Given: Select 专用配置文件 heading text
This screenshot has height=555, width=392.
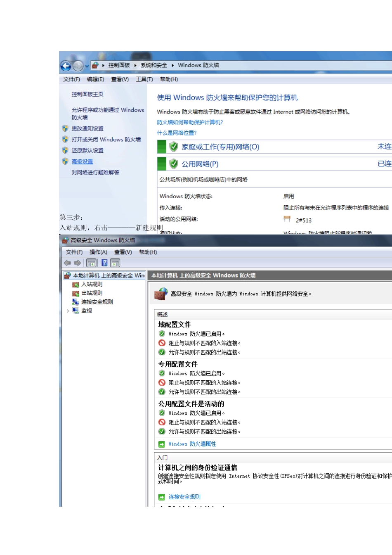Looking at the screenshot, I should pyautogui.click(x=178, y=364).
